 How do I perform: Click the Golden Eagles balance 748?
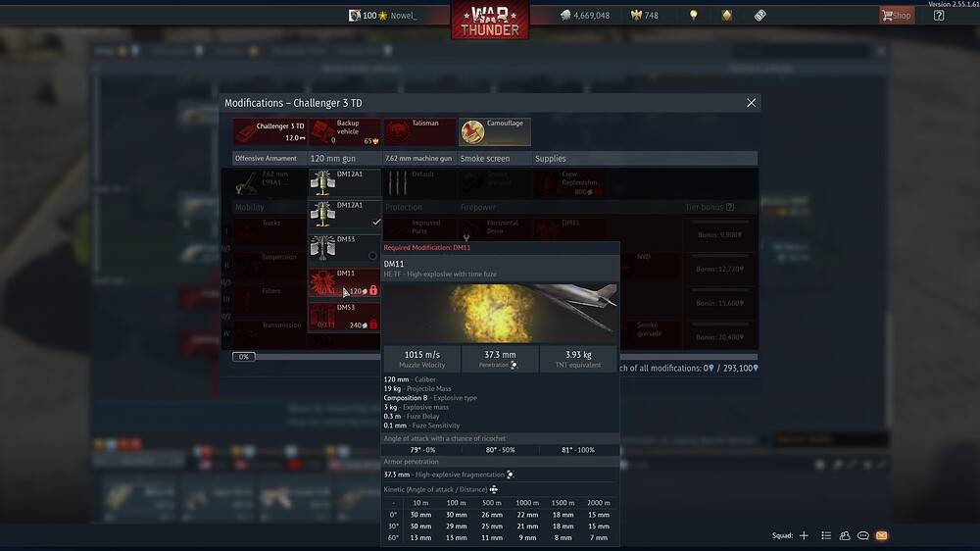tap(645, 15)
